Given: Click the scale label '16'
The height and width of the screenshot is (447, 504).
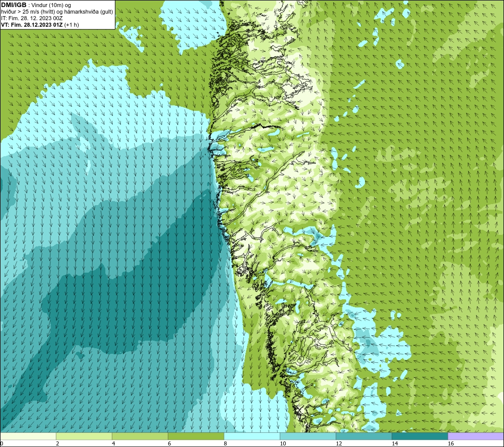Looking at the screenshot, I should coord(451,443).
